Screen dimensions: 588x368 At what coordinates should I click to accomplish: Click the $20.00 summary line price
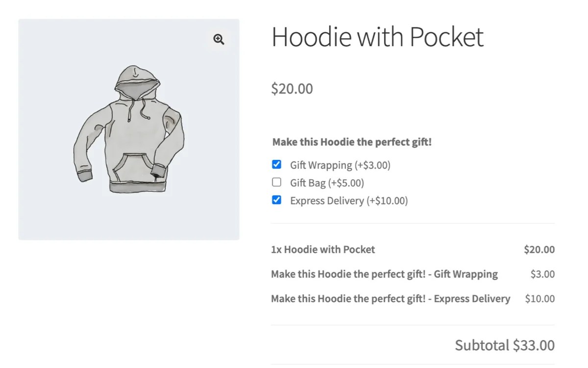point(539,249)
